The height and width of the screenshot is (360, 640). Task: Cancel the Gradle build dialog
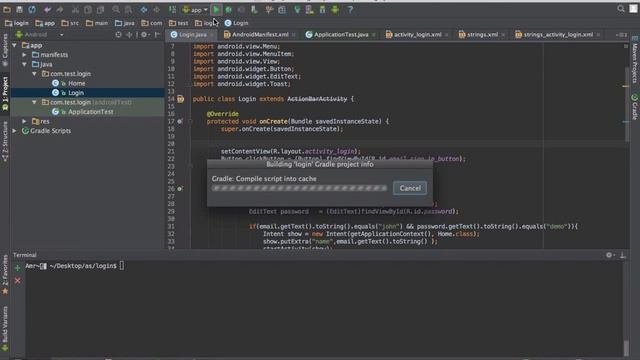coord(410,188)
